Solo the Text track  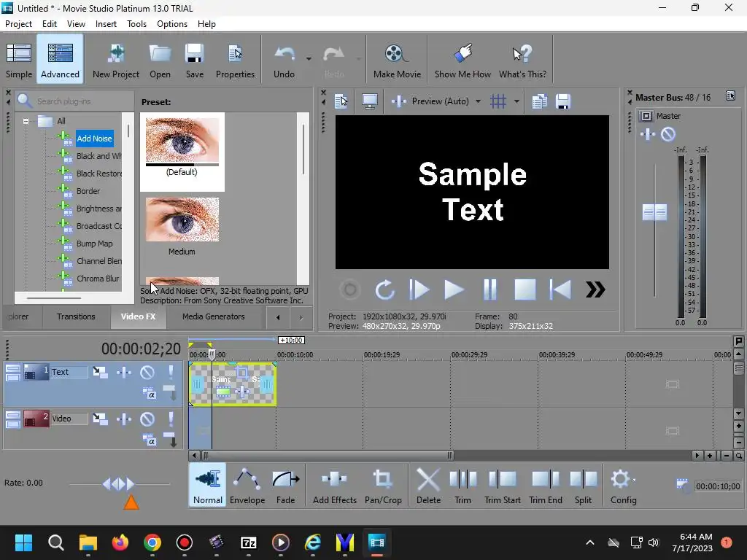171,372
